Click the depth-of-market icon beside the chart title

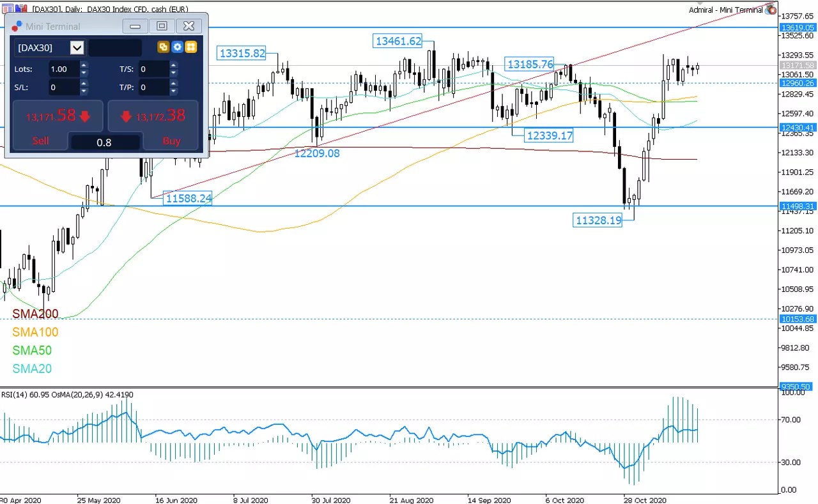pos(20,9)
